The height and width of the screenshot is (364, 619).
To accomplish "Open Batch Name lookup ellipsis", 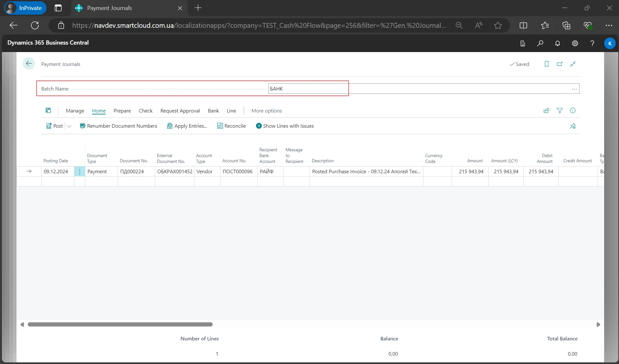I will 574,89.
